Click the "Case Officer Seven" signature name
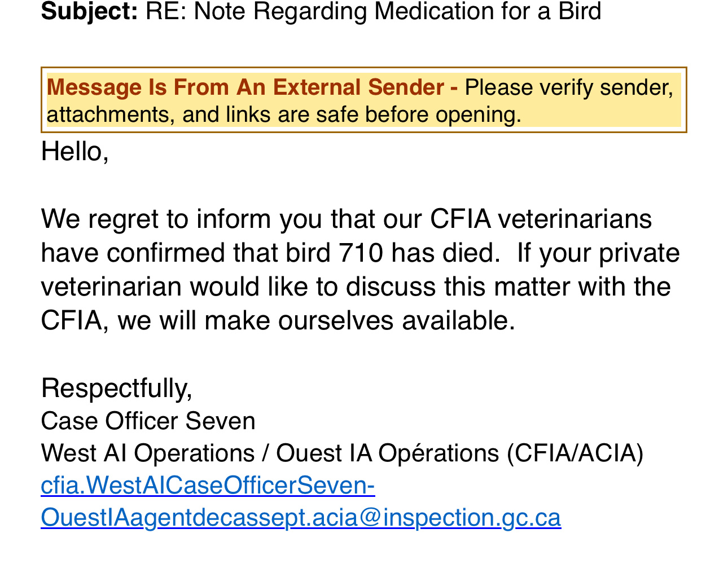This screenshot has height=564, width=728. (x=148, y=421)
